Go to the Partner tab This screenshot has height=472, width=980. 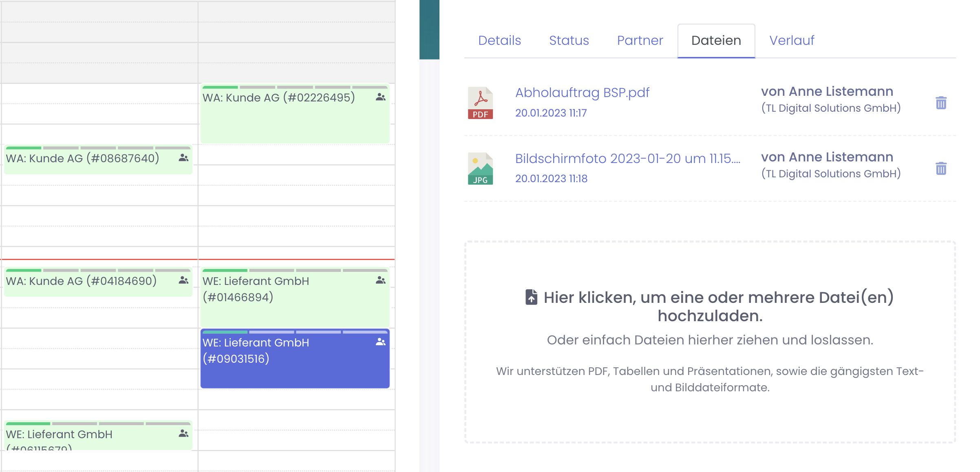640,40
